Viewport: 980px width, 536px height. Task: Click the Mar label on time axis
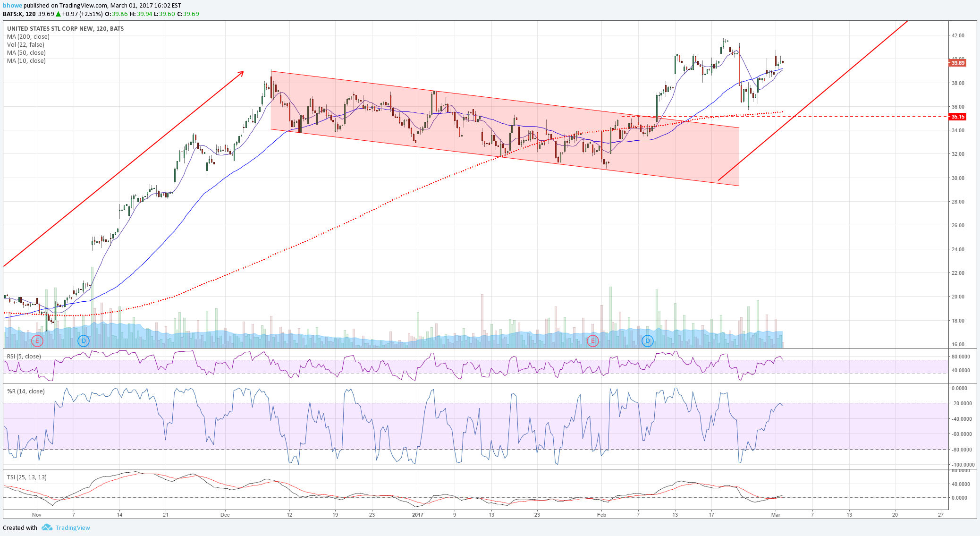click(776, 515)
